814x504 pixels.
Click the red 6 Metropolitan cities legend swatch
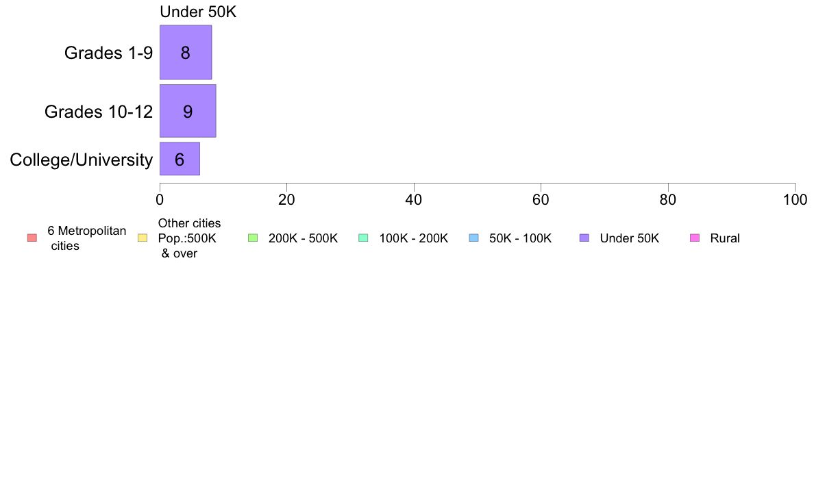32,238
